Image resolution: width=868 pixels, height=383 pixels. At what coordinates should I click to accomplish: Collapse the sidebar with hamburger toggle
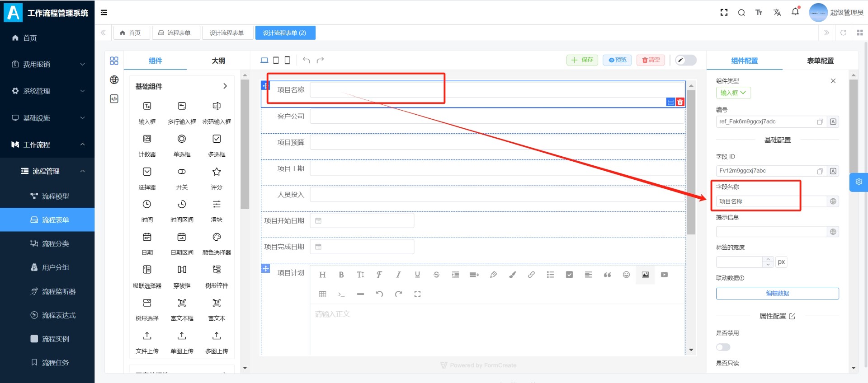pyautogui.click(x=104, y=13)
